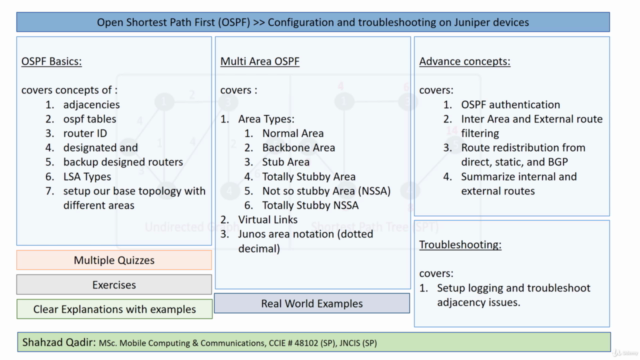Click 'Normal Area' sub-item
Viewport: 640px width, 360px height.
click(293, 133)
